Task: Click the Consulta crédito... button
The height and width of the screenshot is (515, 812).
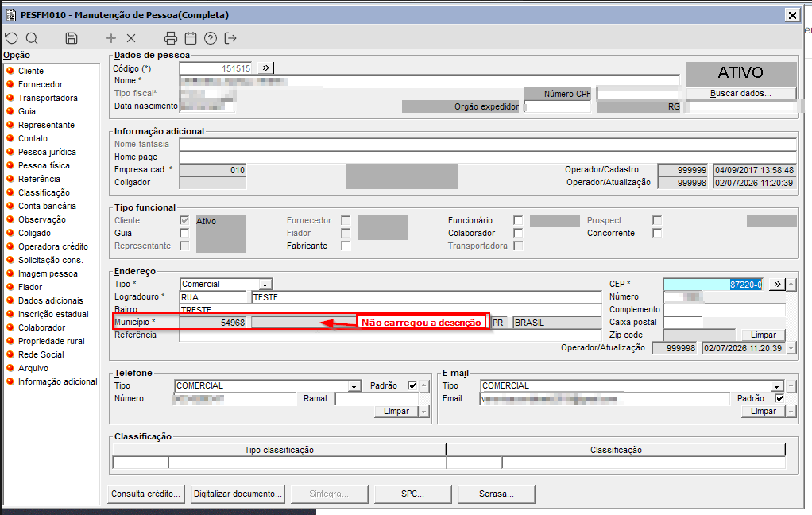Action: pos(145,494)
